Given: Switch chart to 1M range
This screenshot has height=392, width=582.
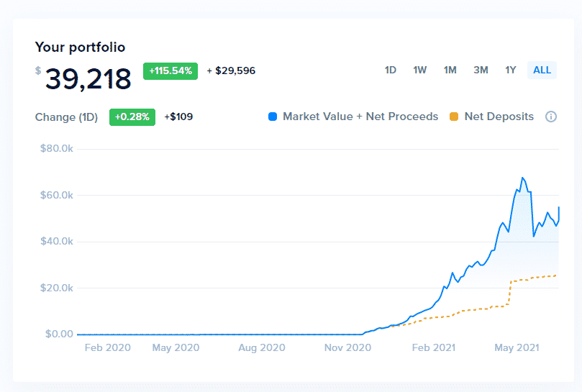Looking at the screenshot, I should [x=450, y=70].
